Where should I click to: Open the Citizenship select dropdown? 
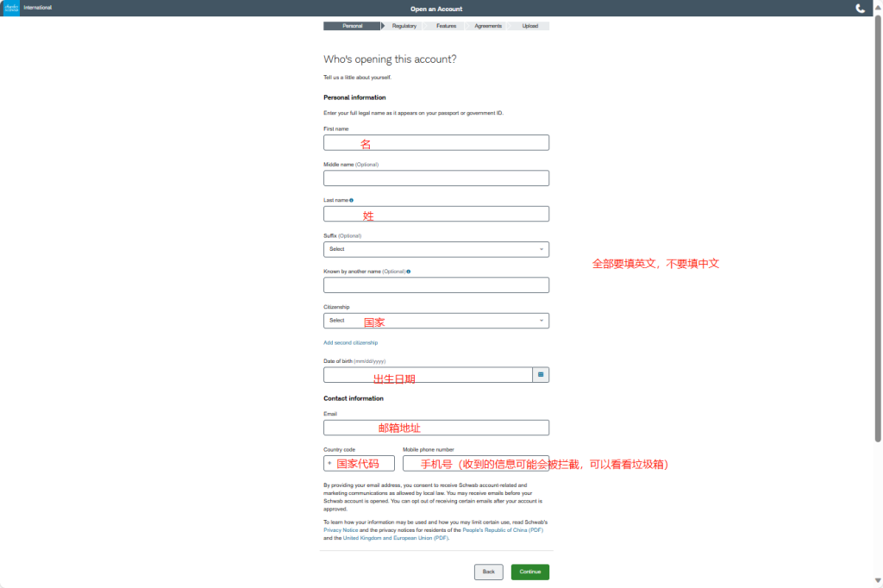[435, 321]
